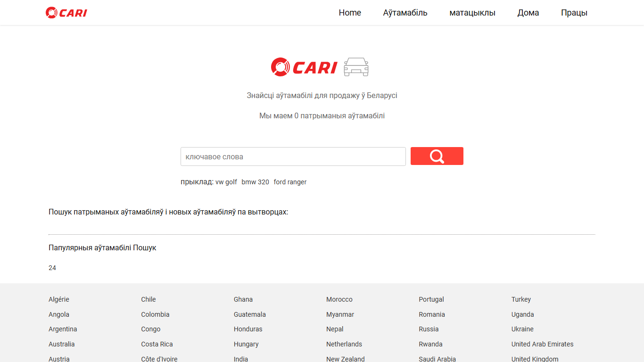The image size is (644, 362).
Task: Open the Home menu item
Action: click(x=350, y=13)
